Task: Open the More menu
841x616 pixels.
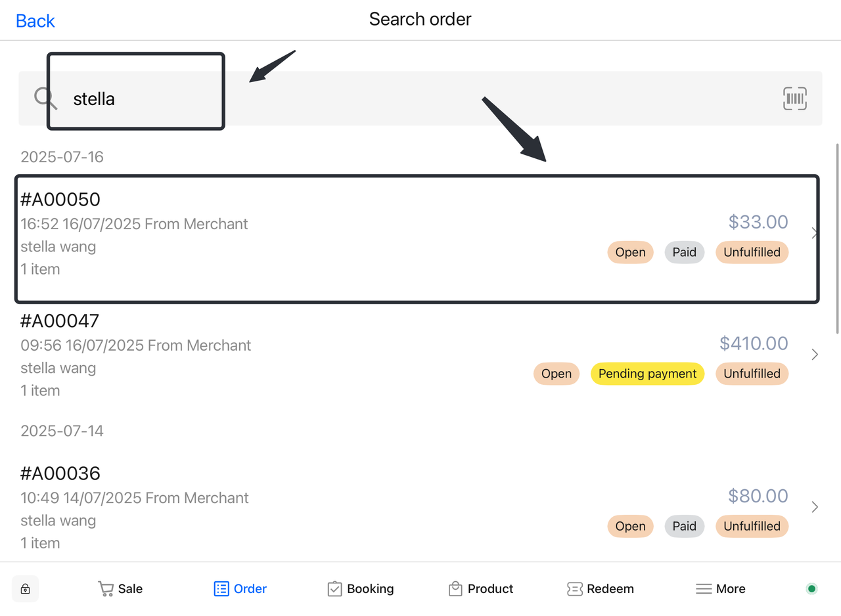Action: [721, 589]
